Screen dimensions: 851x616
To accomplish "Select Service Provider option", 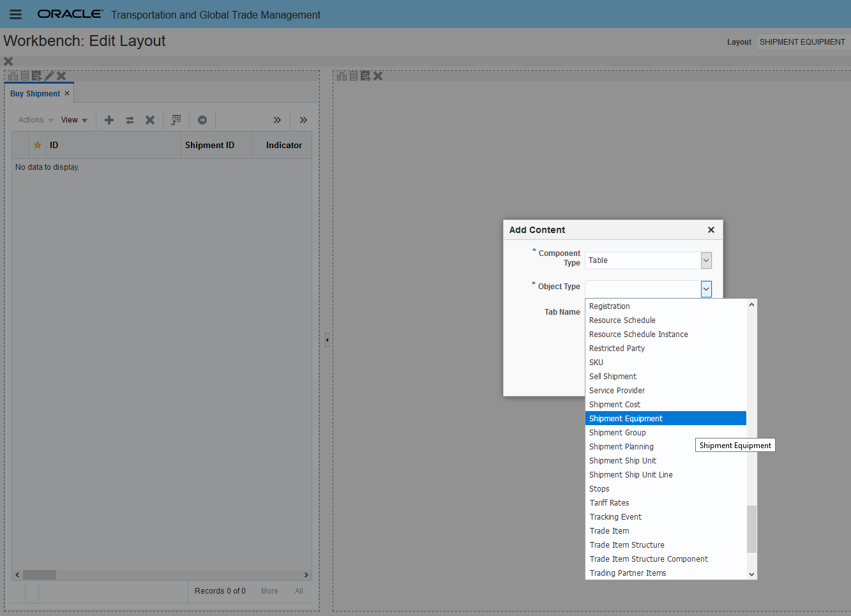I will [666, 391].
